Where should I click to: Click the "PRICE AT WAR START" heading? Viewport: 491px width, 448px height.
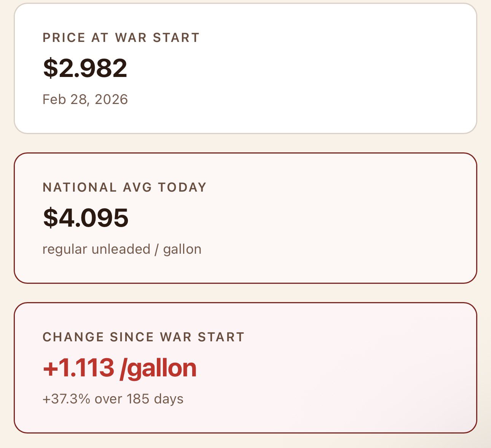point(121,38)
